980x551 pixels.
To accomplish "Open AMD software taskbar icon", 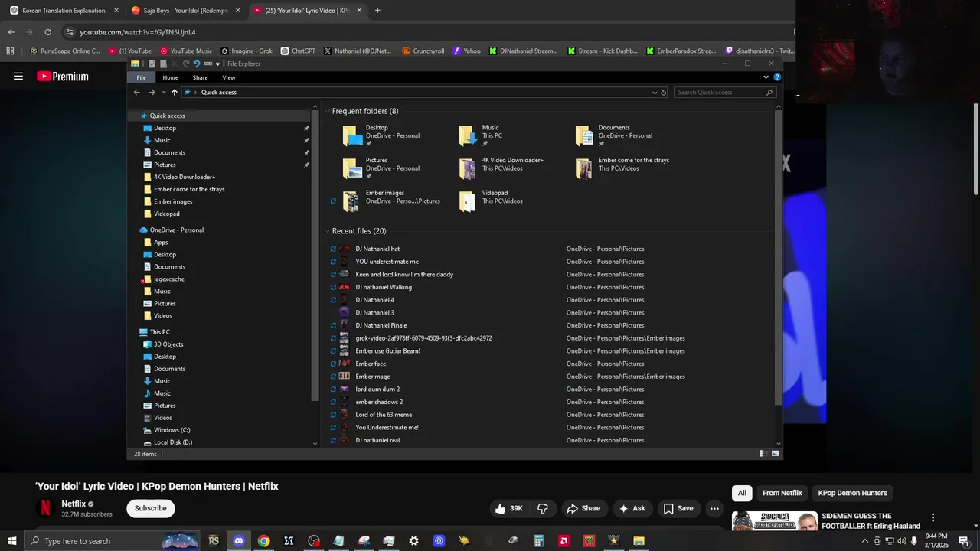I will (563, 541).
